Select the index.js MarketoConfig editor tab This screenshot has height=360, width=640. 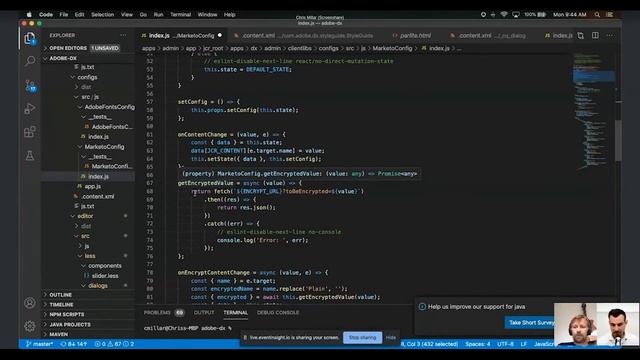tap(181, 36)
